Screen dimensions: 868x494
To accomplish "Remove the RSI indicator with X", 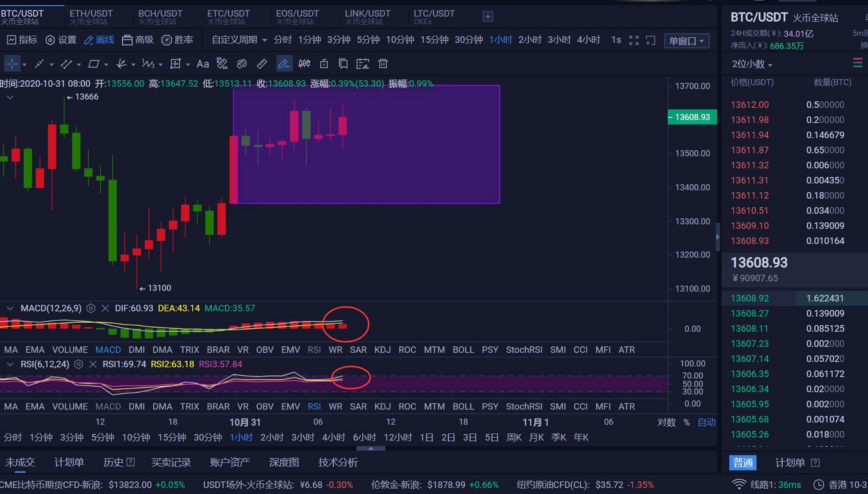I will (93, 364).
